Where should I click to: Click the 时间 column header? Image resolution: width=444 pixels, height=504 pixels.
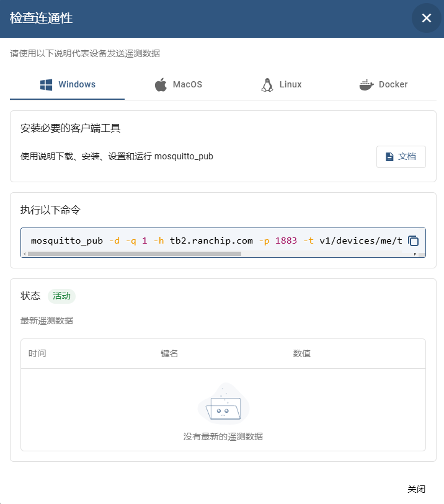point(37,353)
